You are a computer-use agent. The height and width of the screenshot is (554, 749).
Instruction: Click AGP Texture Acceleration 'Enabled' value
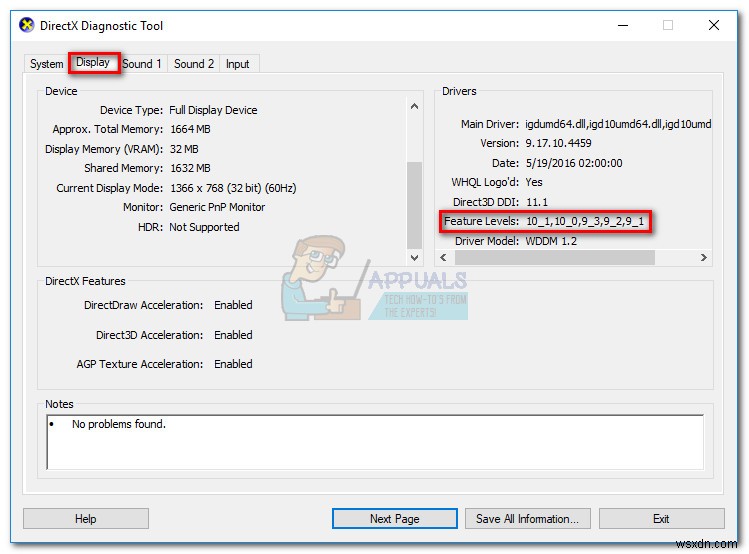[x=233, y=364]
